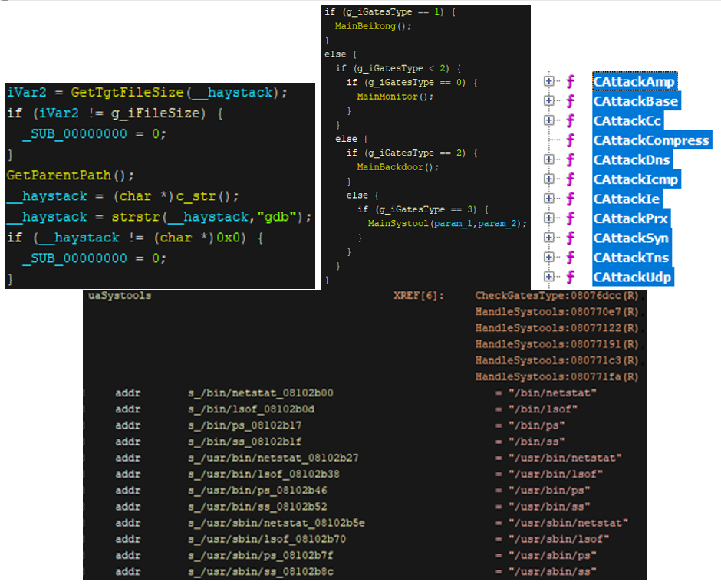This screenshot has height=588, width=721.
Task: Expand the CAttackCompress tree node
Action: [x=548, y=140]
